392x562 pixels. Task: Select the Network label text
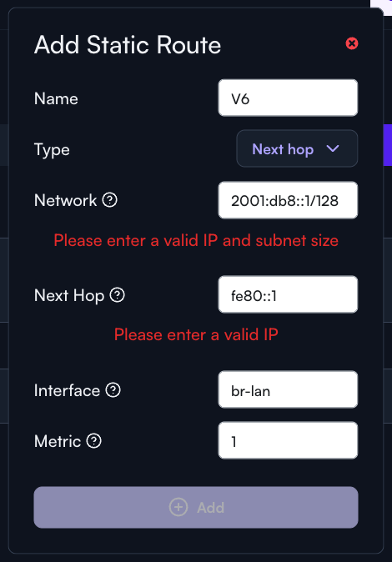(x=65, y=200)
